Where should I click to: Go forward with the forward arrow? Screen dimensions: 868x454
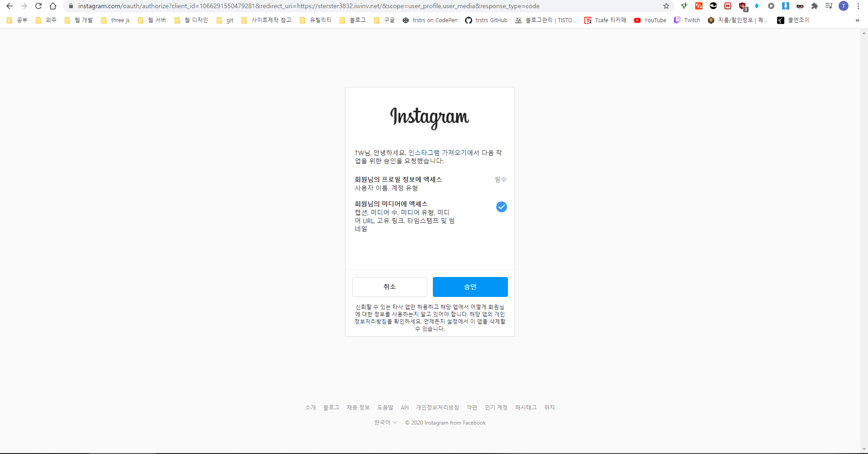[x=24, y=6]
